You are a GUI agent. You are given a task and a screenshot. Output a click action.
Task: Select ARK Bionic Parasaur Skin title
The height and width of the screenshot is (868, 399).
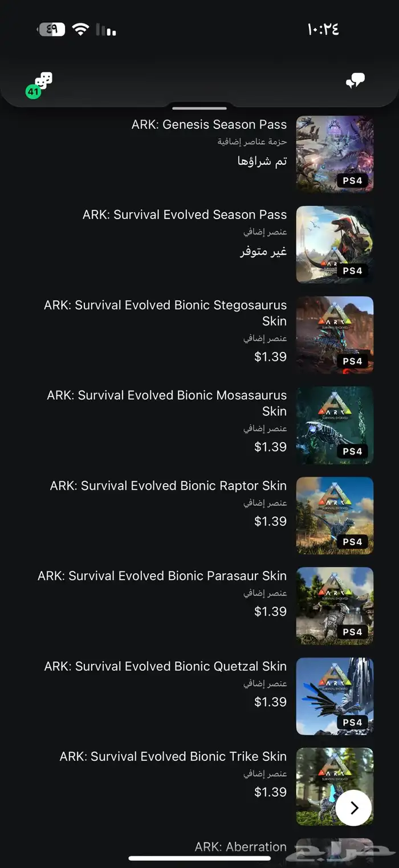point(162,576)
